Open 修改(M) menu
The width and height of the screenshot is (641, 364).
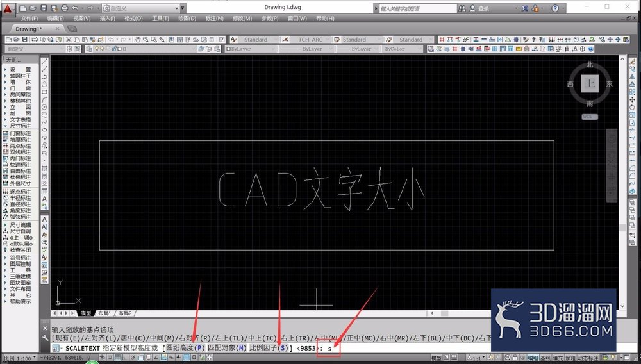coord(242,19)
